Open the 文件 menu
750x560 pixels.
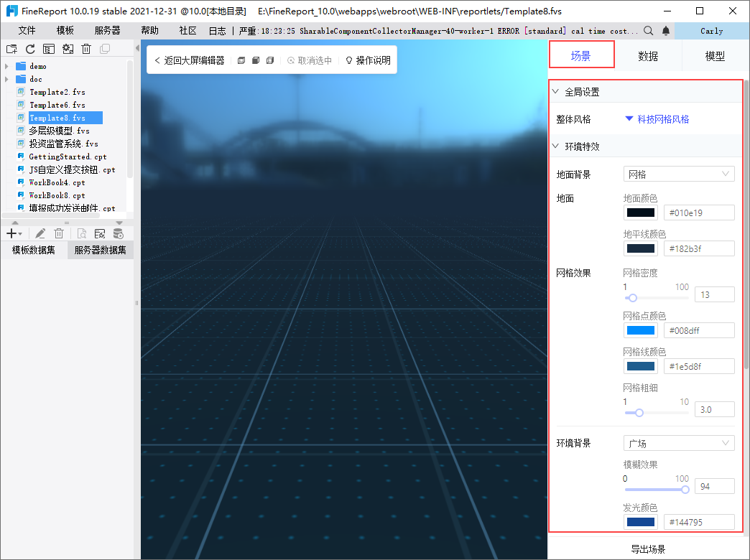(27, 31)
